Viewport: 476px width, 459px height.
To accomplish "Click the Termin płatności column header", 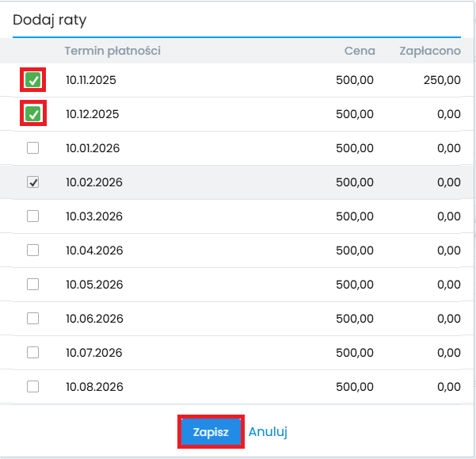I will 112,52.
